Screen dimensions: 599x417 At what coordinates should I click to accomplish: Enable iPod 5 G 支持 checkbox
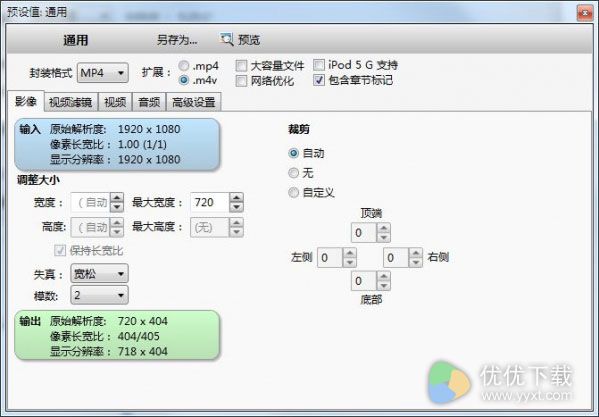319,65
